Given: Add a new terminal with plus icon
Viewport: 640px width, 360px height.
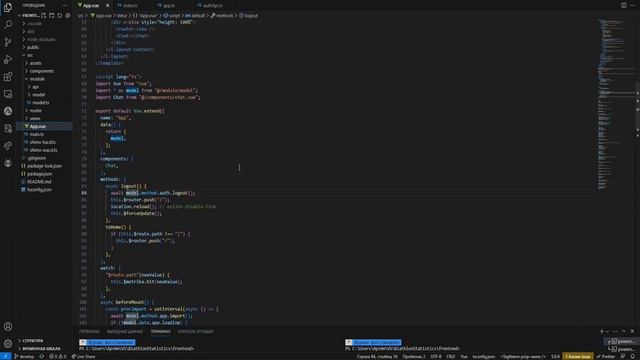Looking at the screenshot, I should 602,331.
